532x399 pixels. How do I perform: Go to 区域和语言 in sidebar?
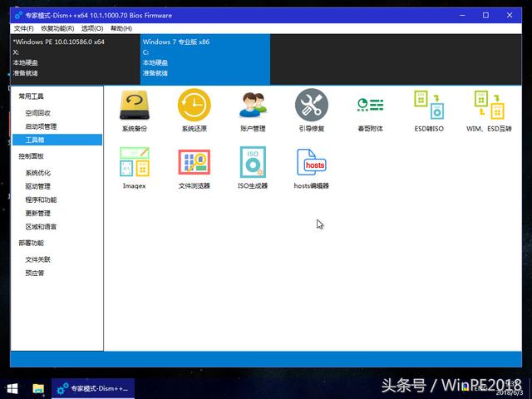point(41,227)
